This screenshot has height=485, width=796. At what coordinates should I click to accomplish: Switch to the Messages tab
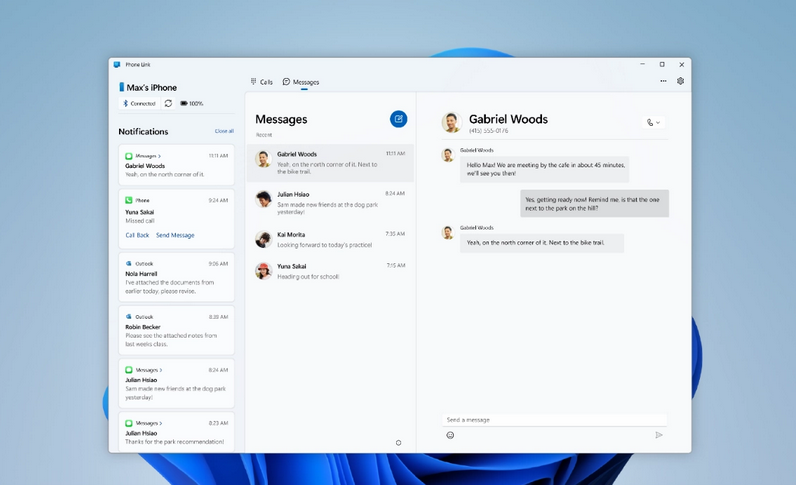pyautogui.click(x=301, y=82)
